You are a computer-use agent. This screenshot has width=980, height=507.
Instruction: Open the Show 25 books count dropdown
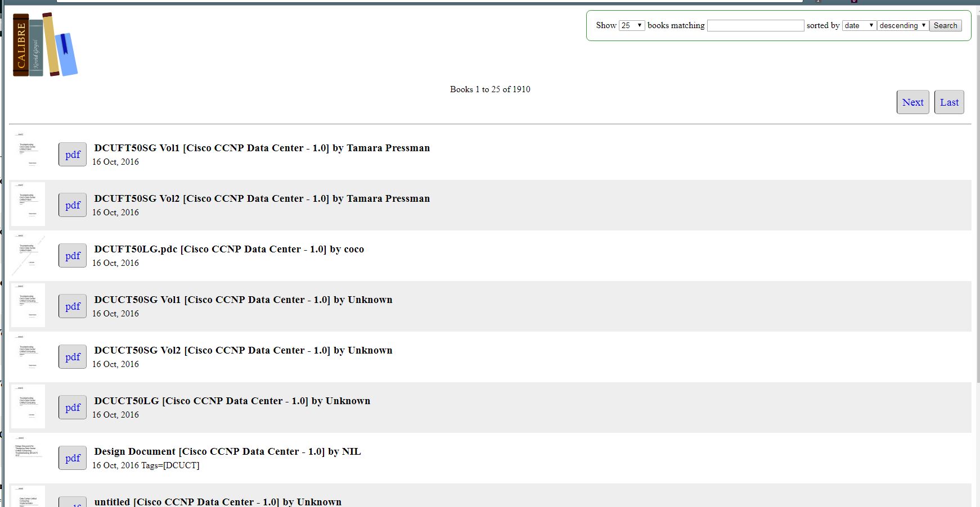632,25
